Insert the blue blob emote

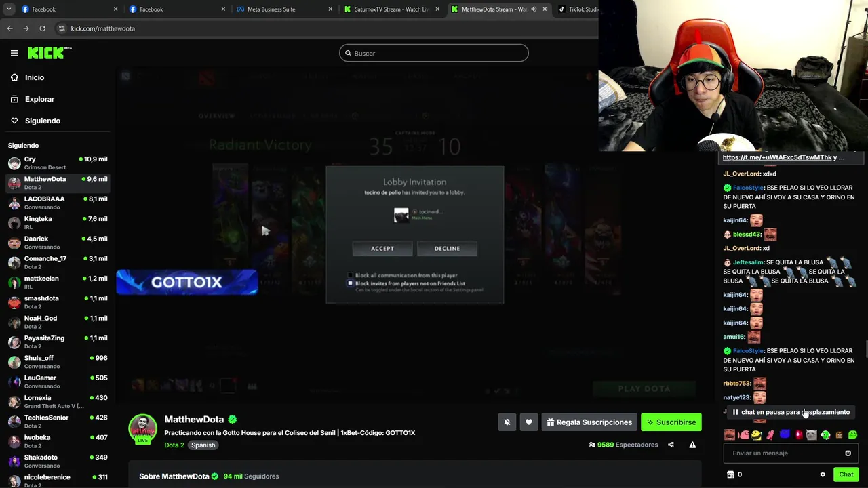click(x=785, y=435)
